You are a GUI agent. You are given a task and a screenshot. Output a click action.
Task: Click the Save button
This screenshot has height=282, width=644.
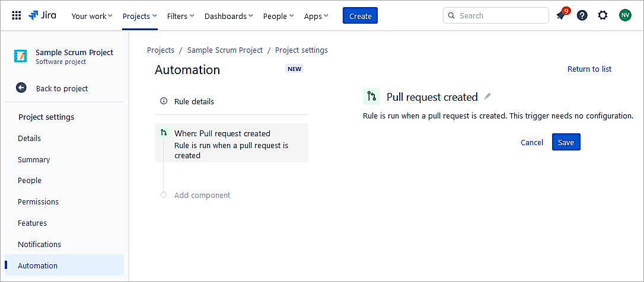click(x=566, y=142)
